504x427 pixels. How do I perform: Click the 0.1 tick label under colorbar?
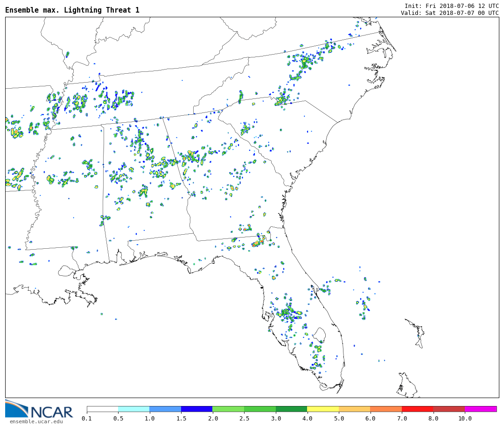click(87, 419)
